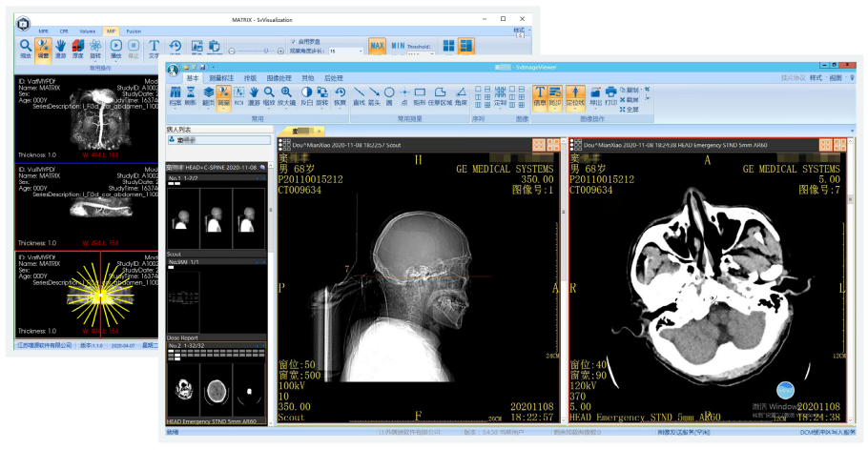Viewport: 868px width, 450px height.
Task: Click the minus button left of ribbon slider
Action: click(x=232, y=51)
